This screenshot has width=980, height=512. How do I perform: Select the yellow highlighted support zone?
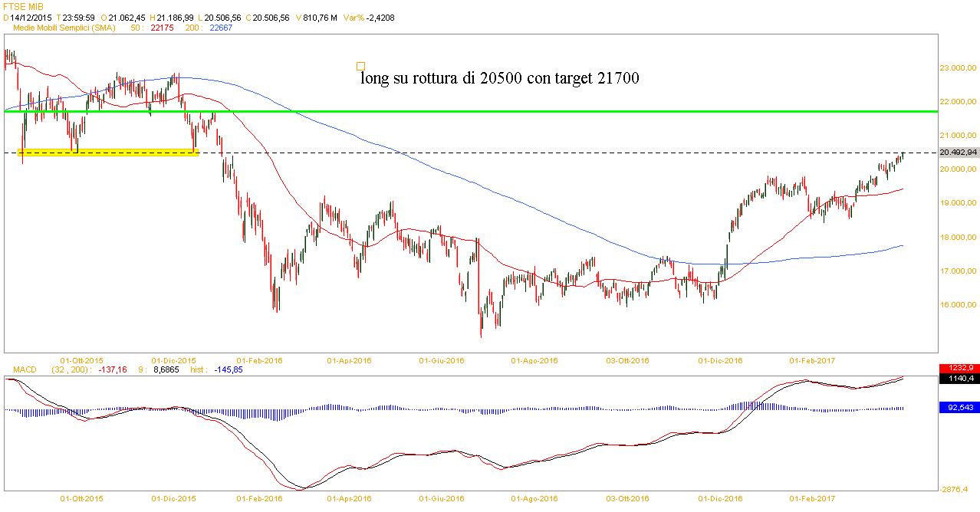107,153
